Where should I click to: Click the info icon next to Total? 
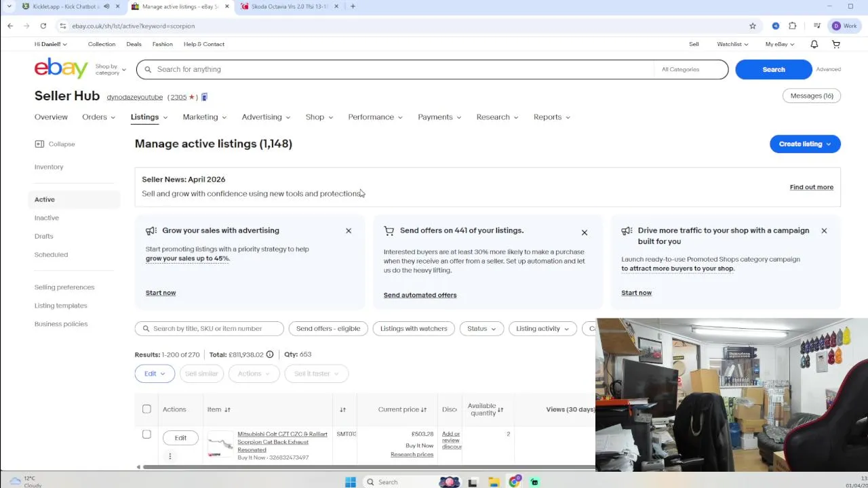pyautogui.click(x=270, y=354)
